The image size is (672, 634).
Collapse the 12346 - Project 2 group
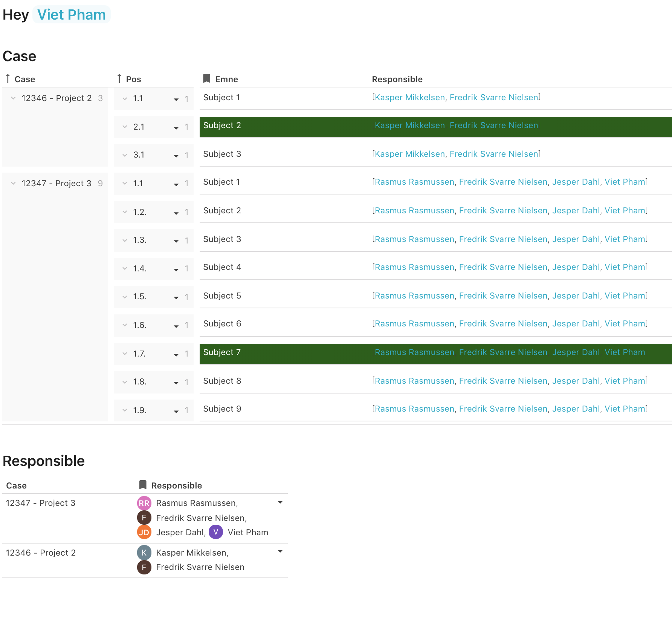13,98
